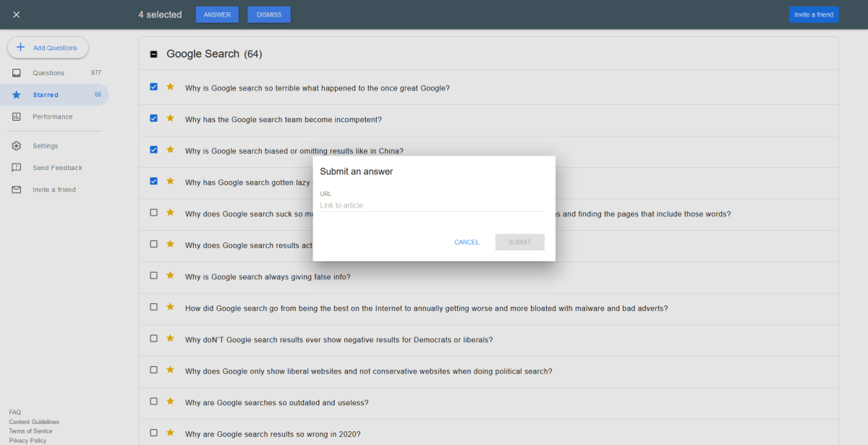The width and height of the screenshot is (868, 445).
Task: Unstar "Why is Google search always giving false info"
Action: [171, 276]
